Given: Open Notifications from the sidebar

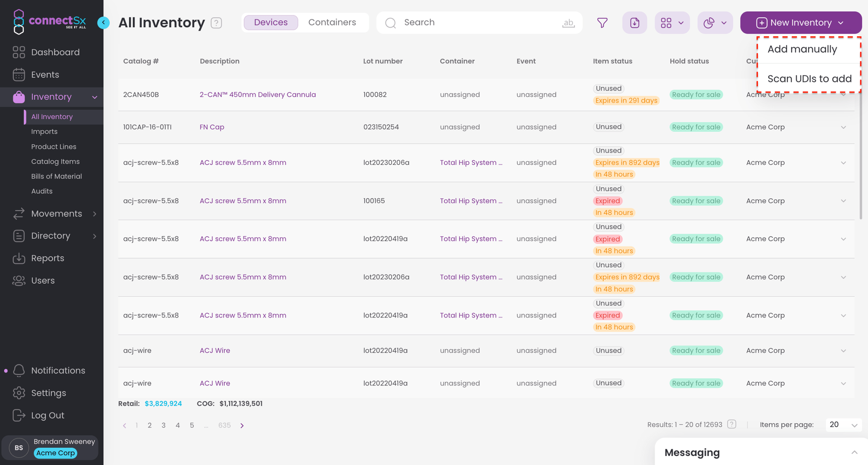Looking at the screenshot, I should pyautogui.click(x=58, y=370).
